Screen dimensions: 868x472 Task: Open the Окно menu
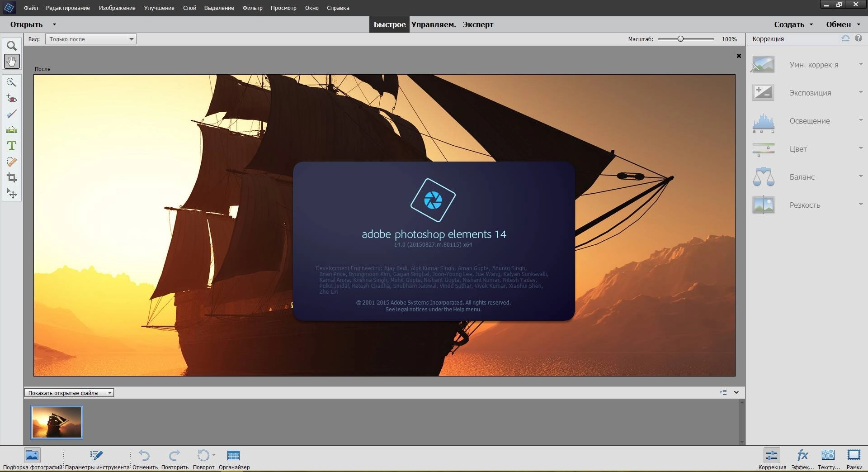click(x=311, y=8)
